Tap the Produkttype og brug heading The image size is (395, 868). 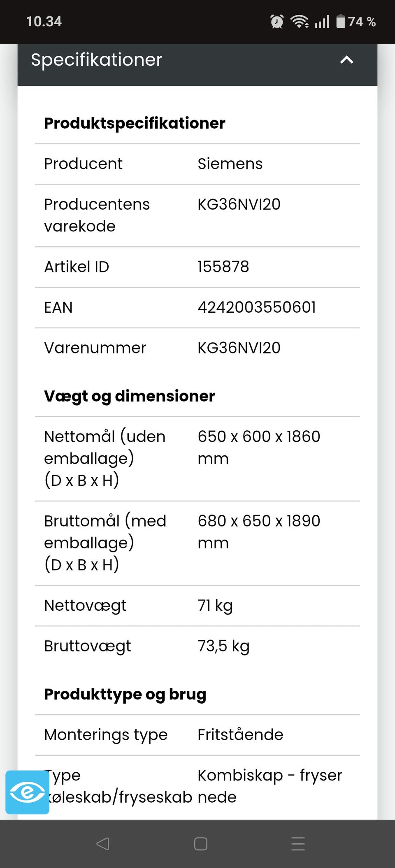[125, 694]
